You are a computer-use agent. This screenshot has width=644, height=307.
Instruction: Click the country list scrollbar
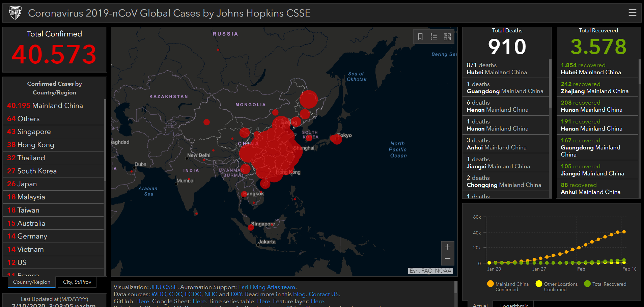105,140
